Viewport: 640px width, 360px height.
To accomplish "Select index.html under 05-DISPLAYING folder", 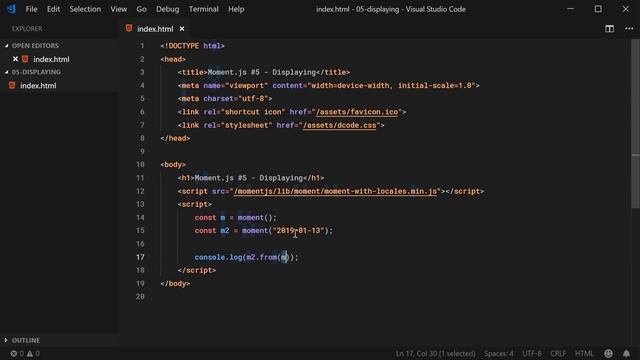I will (38, 86).
